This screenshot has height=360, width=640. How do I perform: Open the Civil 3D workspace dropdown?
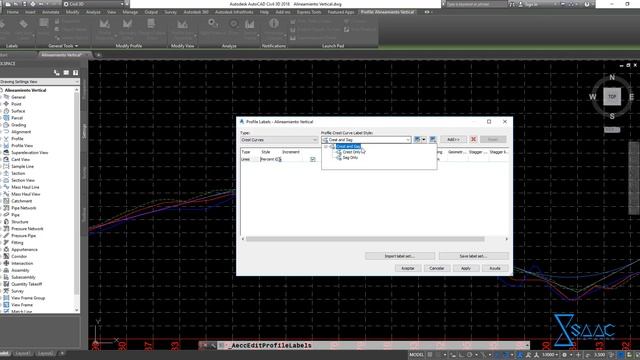(94, 4)
